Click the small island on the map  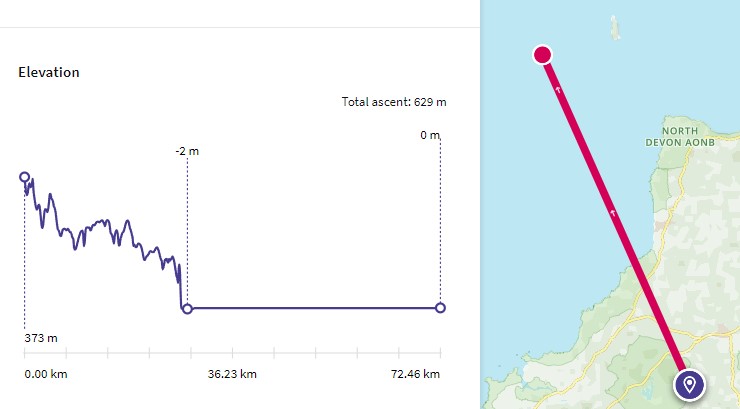click(x=614, y=28)
